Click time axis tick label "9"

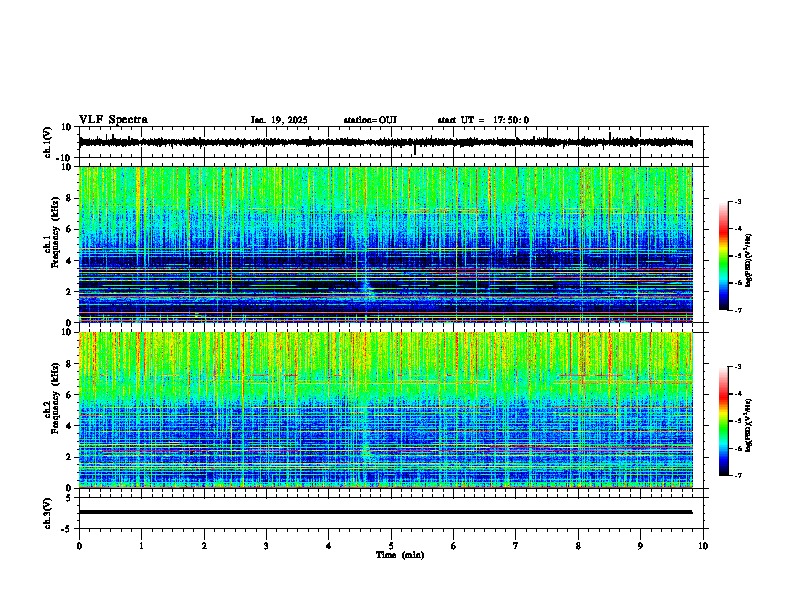(640, 546)
